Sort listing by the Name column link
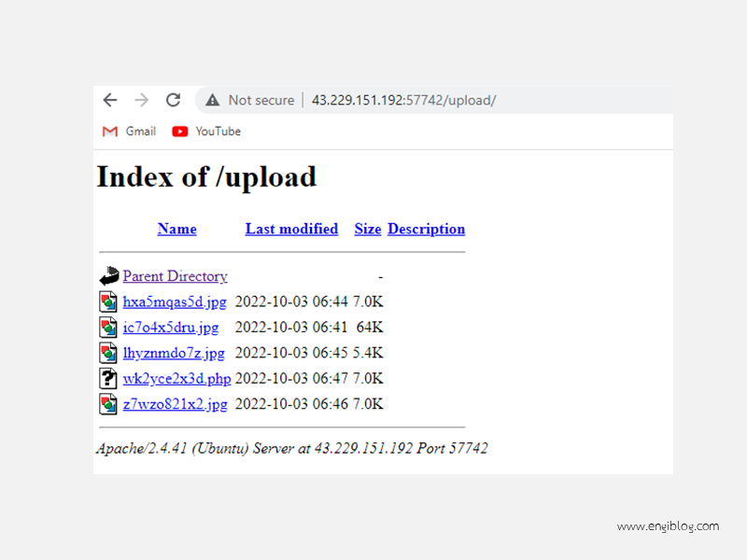The height and width of the screenshot is (560, 747). (176, 229)
